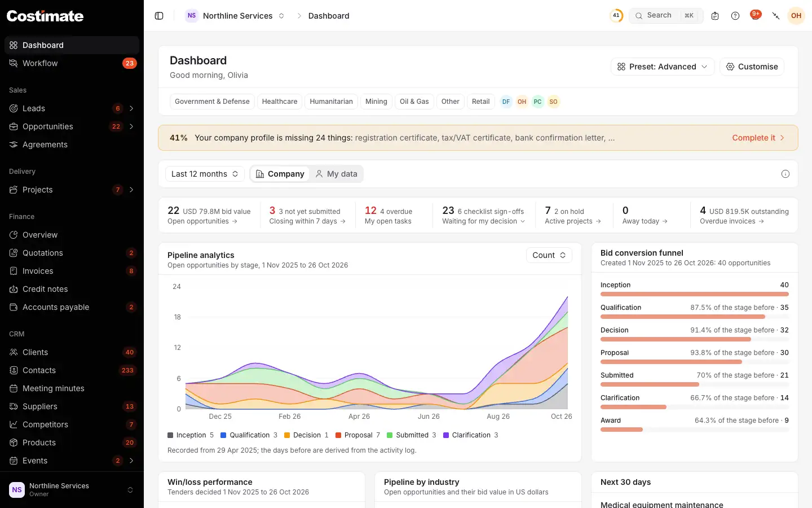
Task: Toggle the Mining filter chip
Action: [x=376, y=102]
